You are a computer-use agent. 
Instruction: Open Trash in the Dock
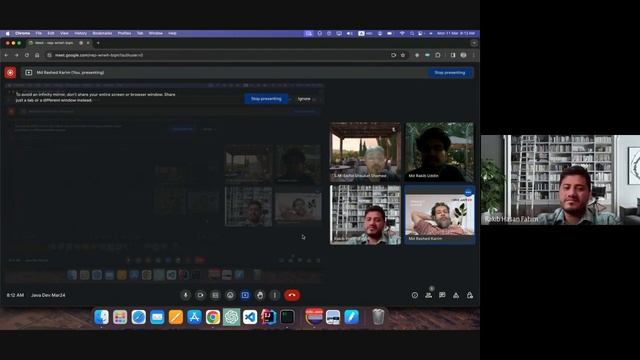point(378,317)
